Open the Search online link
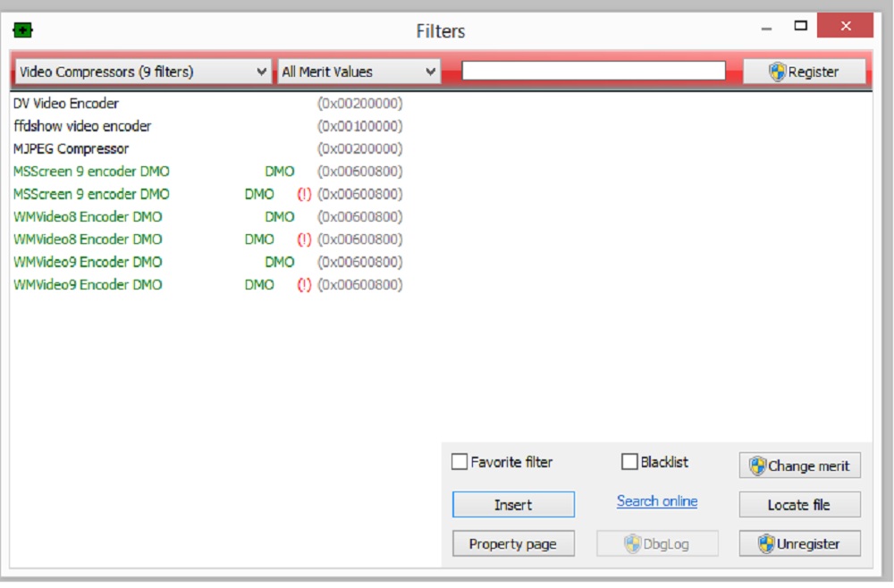The height and width of the screenshot is (588, 894). tap(657, 501)
